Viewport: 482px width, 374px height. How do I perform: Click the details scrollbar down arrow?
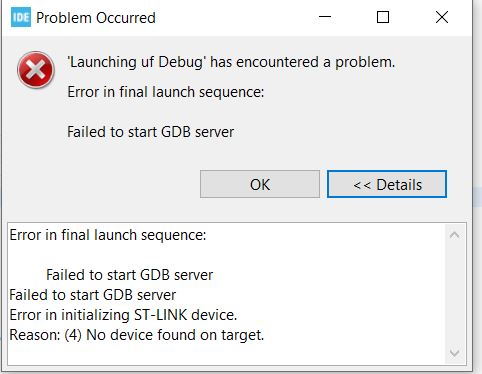point(454,353)
